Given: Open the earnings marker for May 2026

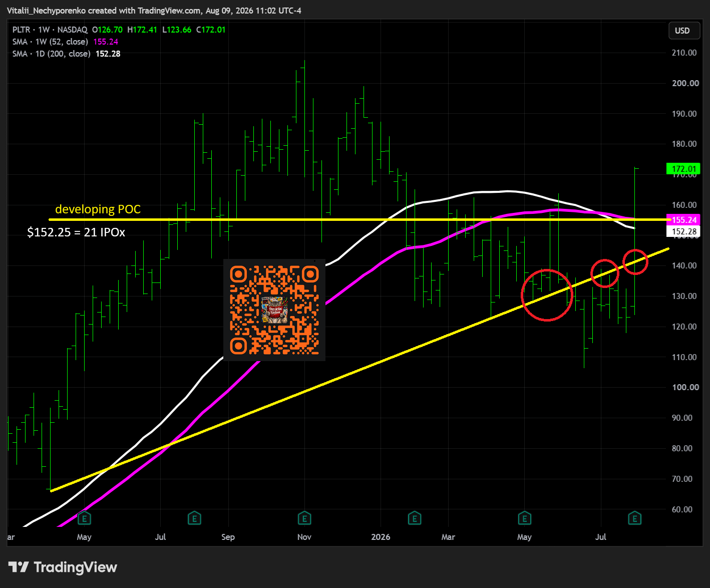Looking at the screenshot, I should 524,518.
